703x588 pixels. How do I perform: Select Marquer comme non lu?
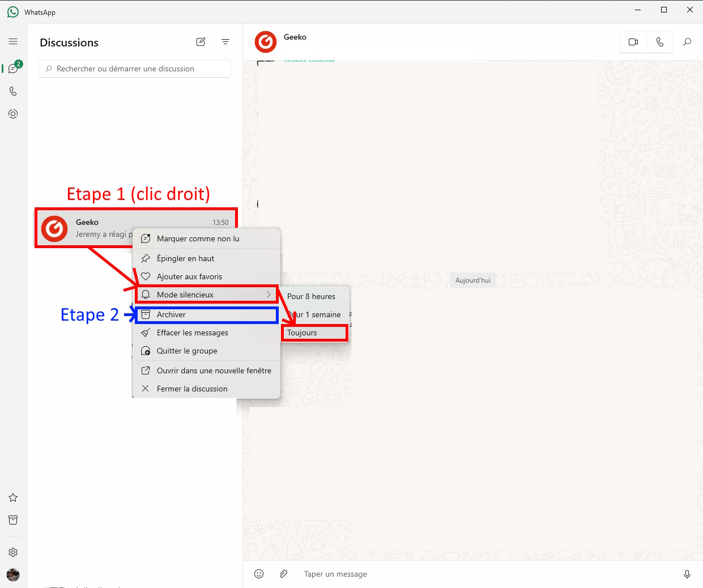(x=206, y=238)
